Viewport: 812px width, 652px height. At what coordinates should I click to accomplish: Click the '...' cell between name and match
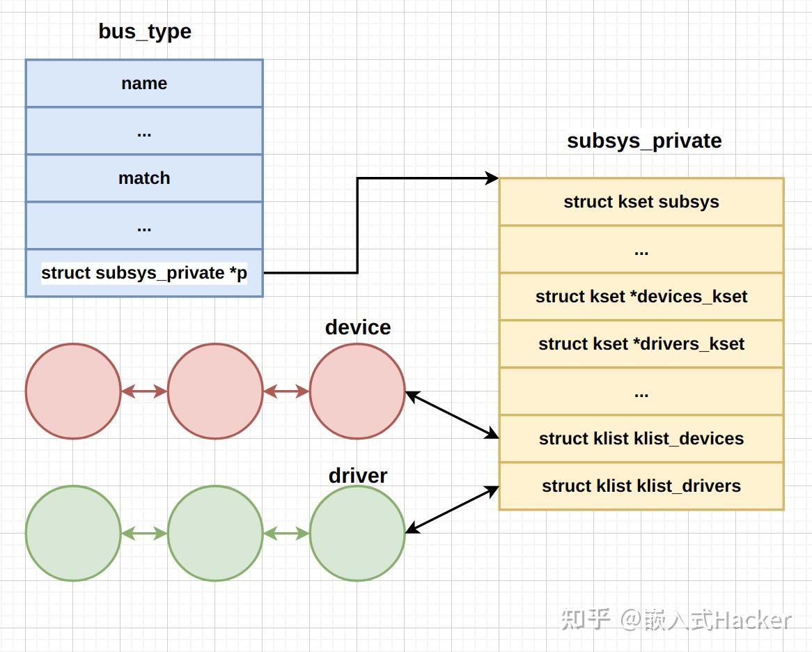(x=144, y=131)
